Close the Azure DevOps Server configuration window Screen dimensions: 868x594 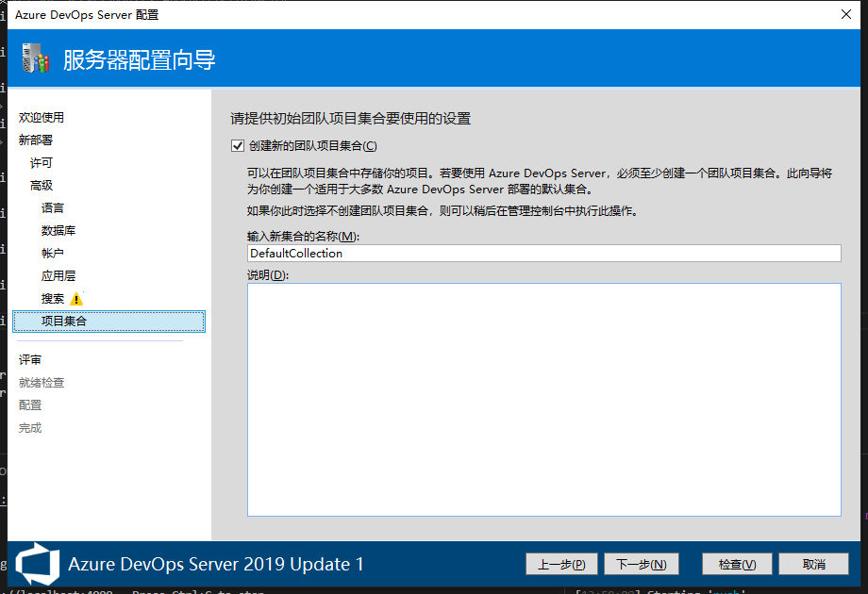(x=845, y=14)
